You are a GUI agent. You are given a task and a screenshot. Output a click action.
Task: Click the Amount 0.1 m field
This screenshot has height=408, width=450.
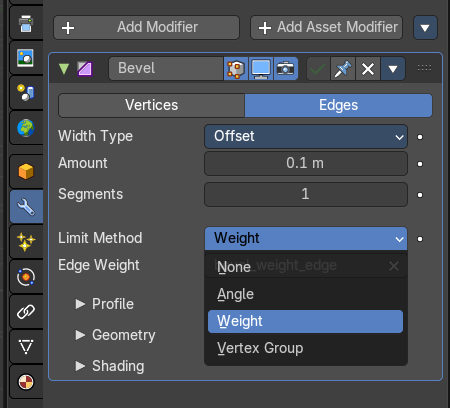point(306,163)
